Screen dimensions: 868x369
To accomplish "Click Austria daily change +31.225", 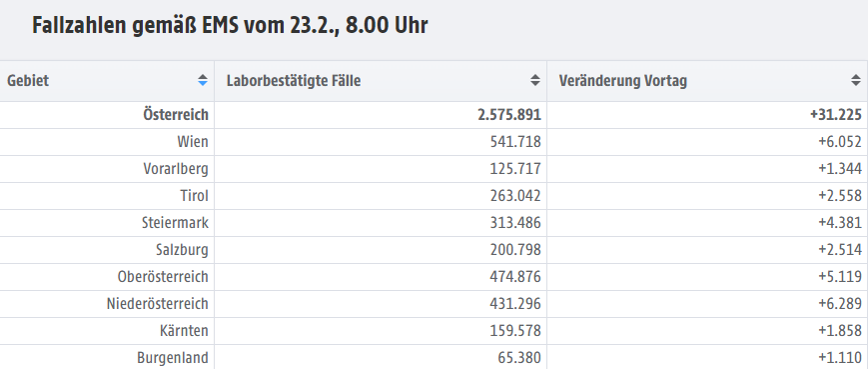I will [x=835, y=115].
